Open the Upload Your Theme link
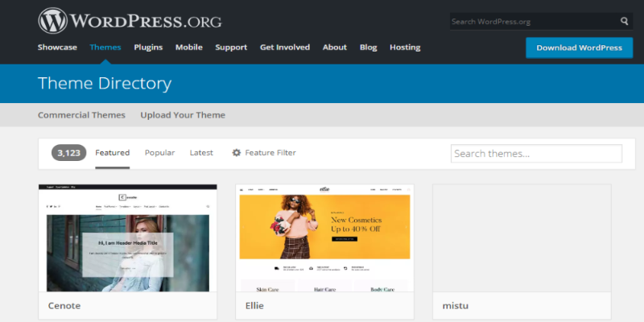This screenshot has height=322, width=644. [183, 115]
